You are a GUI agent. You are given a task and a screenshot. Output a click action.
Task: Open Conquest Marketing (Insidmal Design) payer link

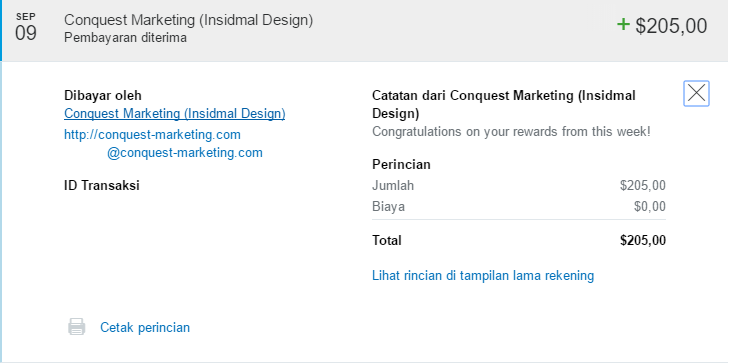click(x=175, y=114)
